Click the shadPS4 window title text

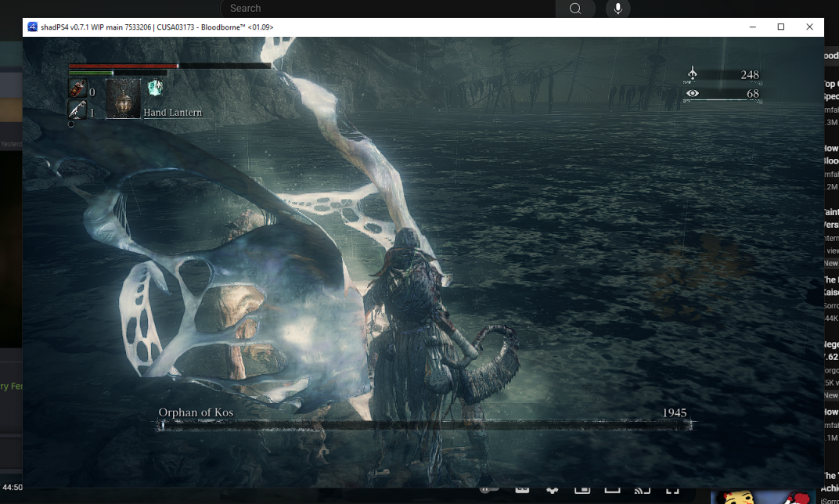point(157,27)
